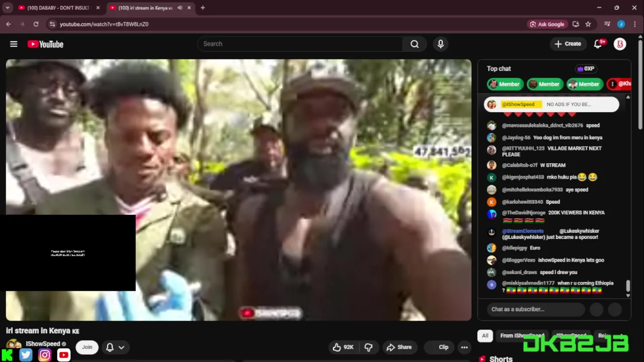Share the video
The image size is (644, 362).
click(399, 347)
